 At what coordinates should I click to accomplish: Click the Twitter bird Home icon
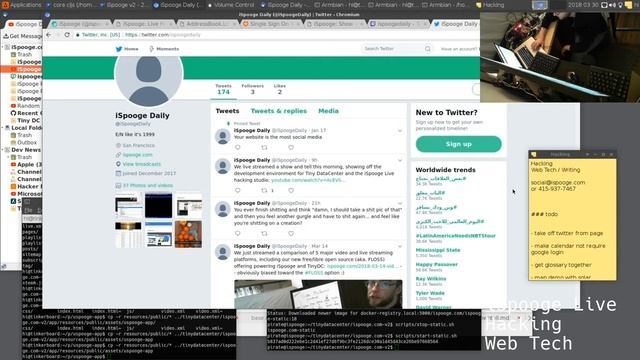click(119, 49)
